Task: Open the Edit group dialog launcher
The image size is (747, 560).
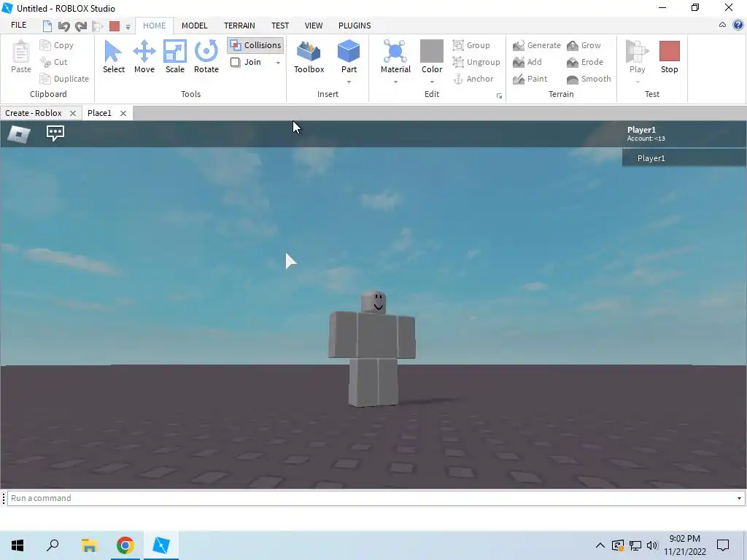Action: click(x=499, y=96)
